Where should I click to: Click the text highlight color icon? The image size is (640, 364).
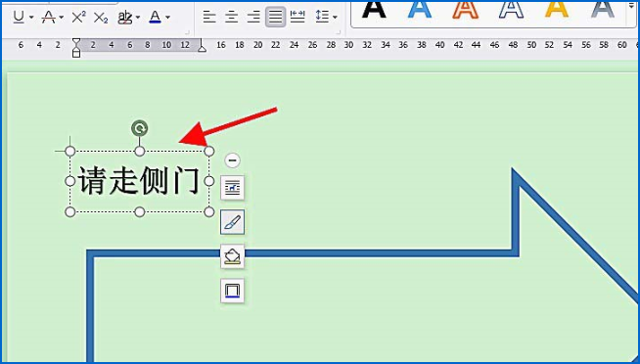tap(125, 18)
